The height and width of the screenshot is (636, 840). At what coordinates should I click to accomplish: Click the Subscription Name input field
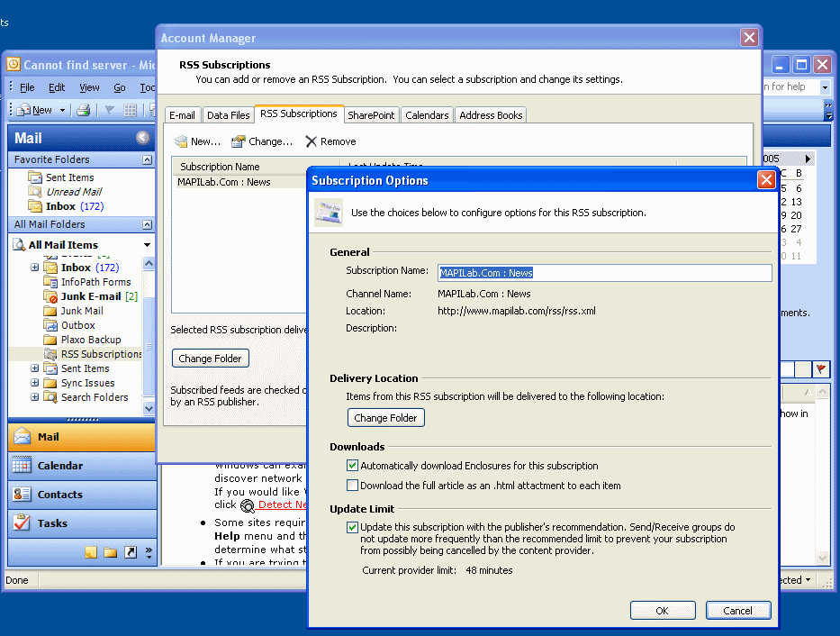tap(605, 273)
